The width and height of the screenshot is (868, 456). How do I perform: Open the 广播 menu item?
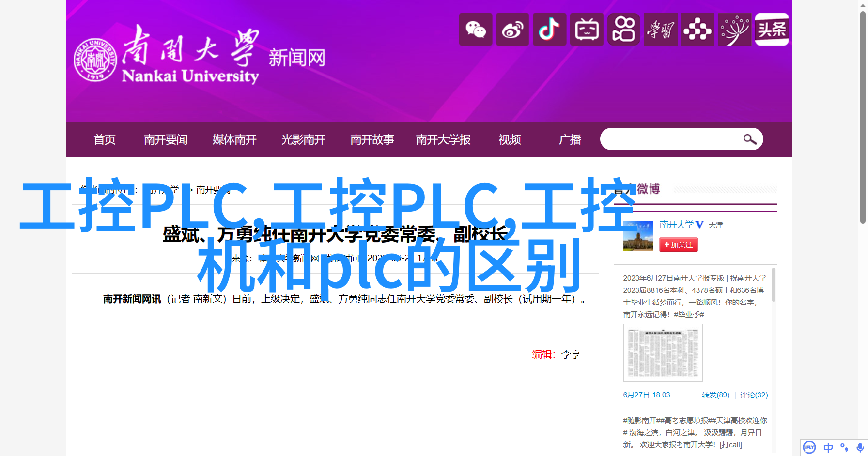coord(570,140)
